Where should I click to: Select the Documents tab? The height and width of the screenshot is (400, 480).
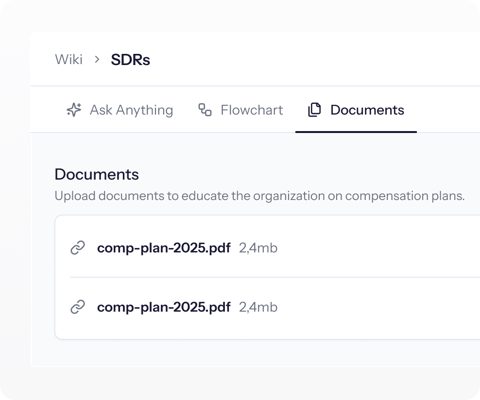coord(356,110)
